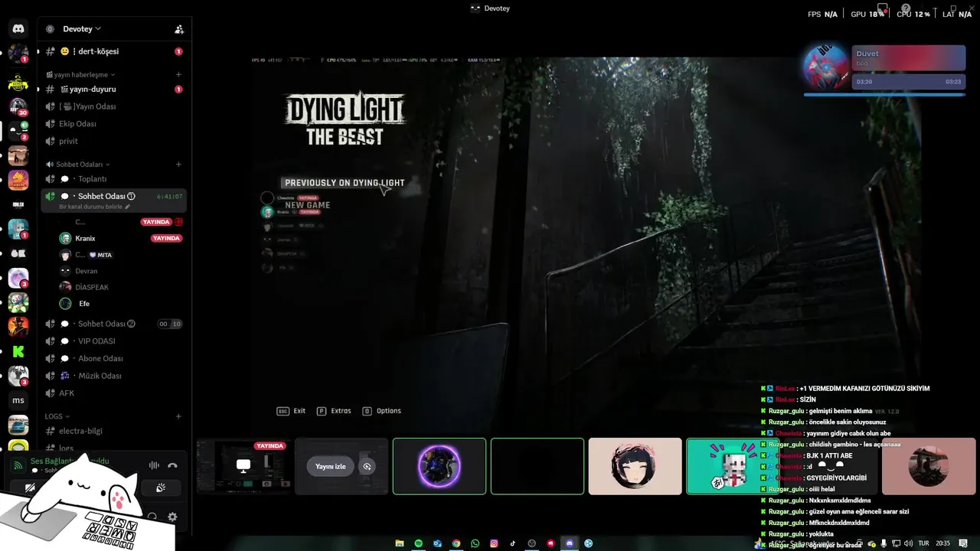
Task: Open volume control in system tray
Action: [908, 543]
